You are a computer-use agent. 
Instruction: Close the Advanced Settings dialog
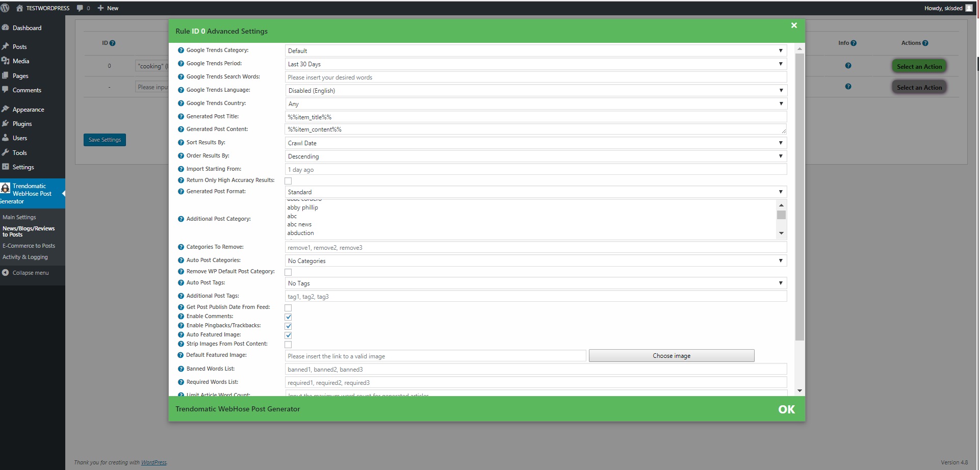click(x=794, y=25)
